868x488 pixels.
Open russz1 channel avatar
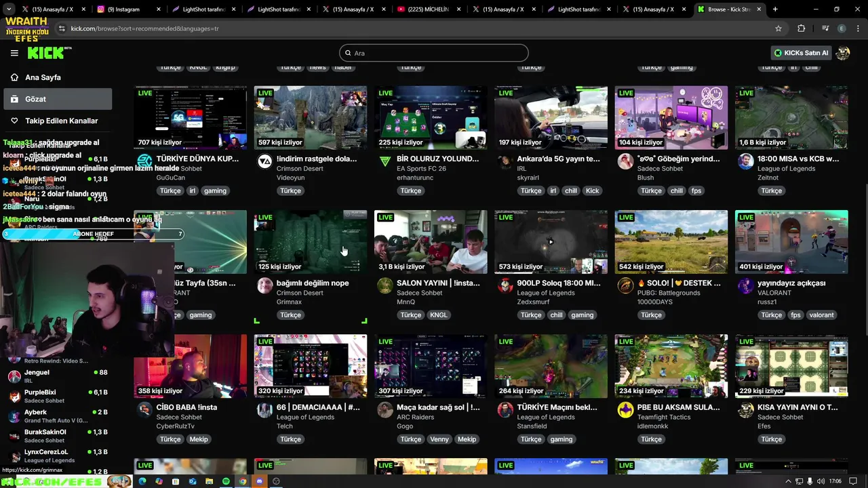pos(745,285)
